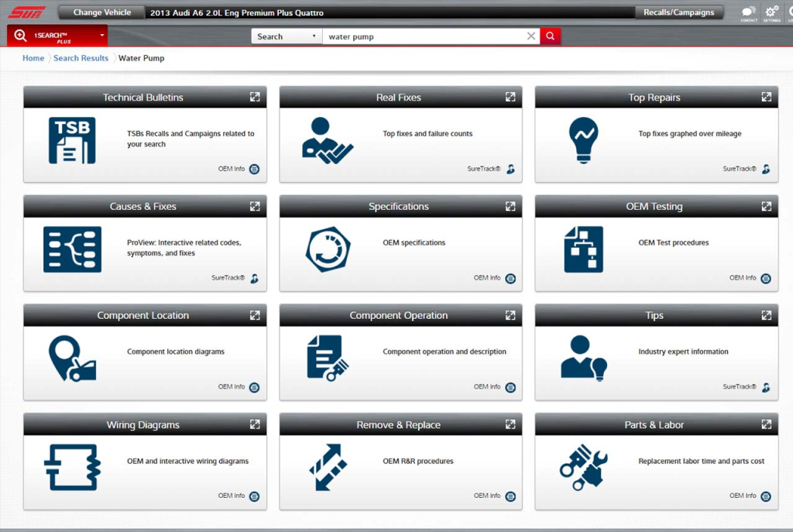Click the TSB Technical Bulletins icon
This screenshot has height=532, width=793.
click(x=72, y=140)
